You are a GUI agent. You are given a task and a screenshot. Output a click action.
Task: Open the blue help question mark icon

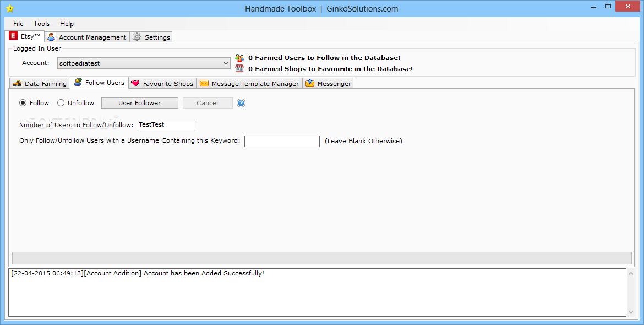(241, 103)
